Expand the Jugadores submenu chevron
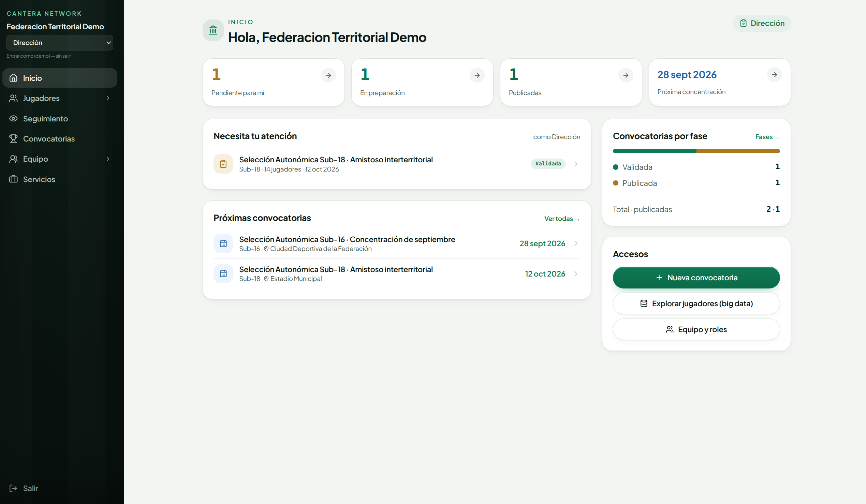This screenshot has width=866, height=504. coord(108,98)
